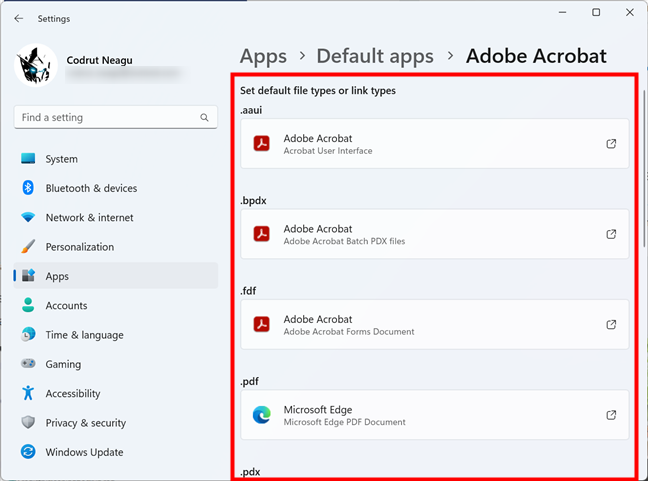Image resolution: width=648 pixels, height=481 pixels.
Task: Click the Apps breadcrumb link
Action: point(263,56)
